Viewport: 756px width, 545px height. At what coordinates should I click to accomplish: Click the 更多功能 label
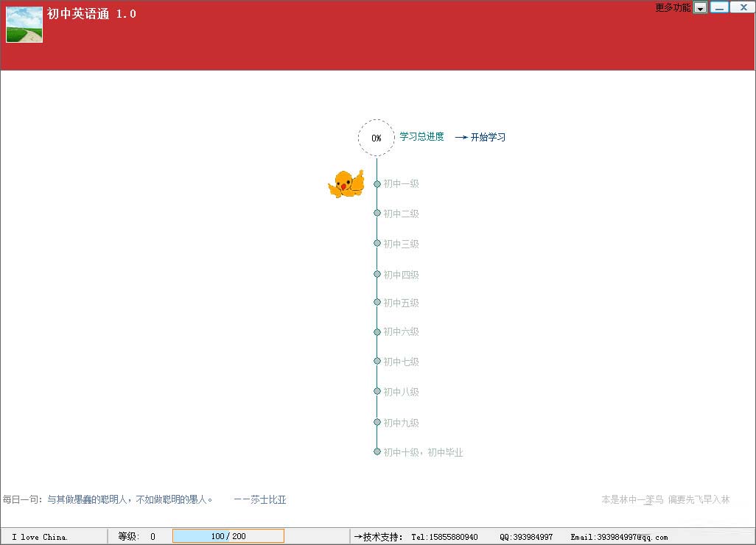pyautogui.click(x=673, y=7)
